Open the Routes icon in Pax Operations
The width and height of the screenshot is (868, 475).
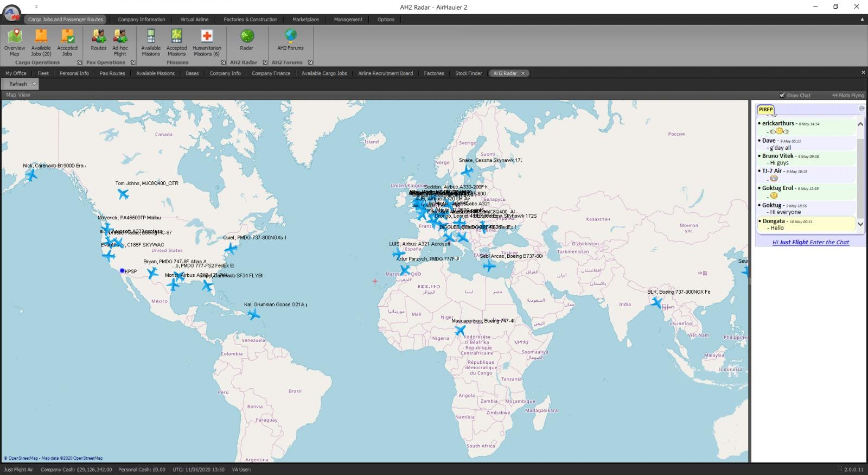coord(99,42)
